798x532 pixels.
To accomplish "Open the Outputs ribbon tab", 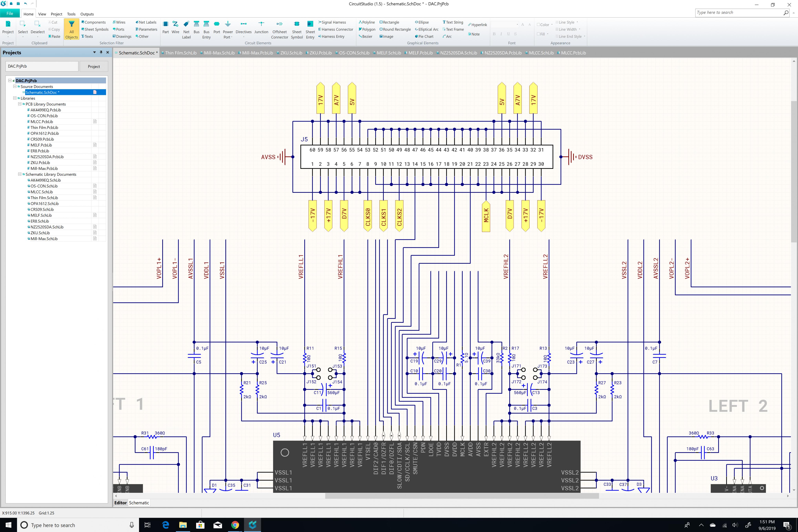I will tap(87, 14).
